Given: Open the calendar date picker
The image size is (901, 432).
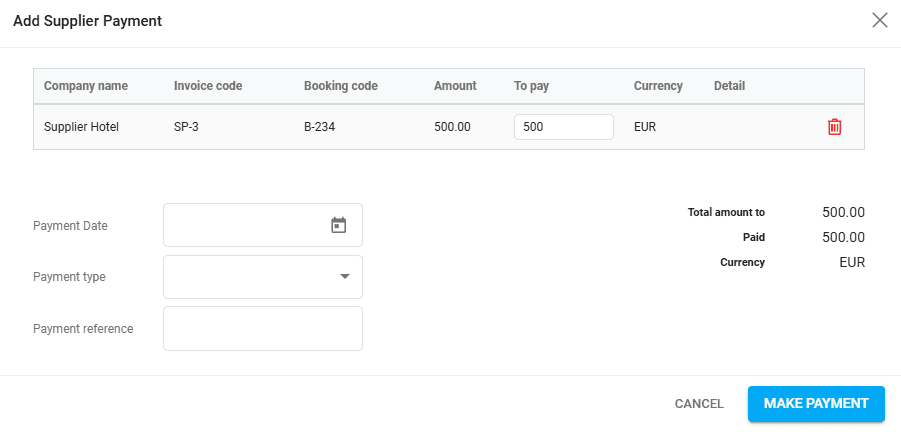Looking at the screenshot, I should (338, 225).
